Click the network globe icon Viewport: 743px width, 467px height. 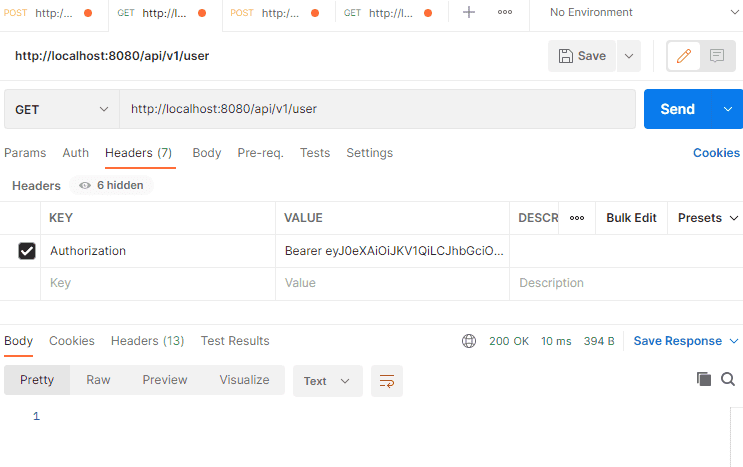point(469,341)
